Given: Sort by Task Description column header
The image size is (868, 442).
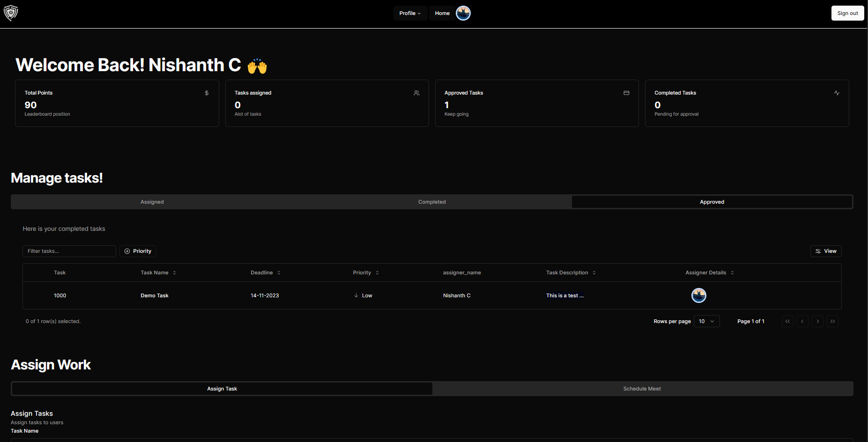Looking at the screenshot, I should click(x=571, y=273).
